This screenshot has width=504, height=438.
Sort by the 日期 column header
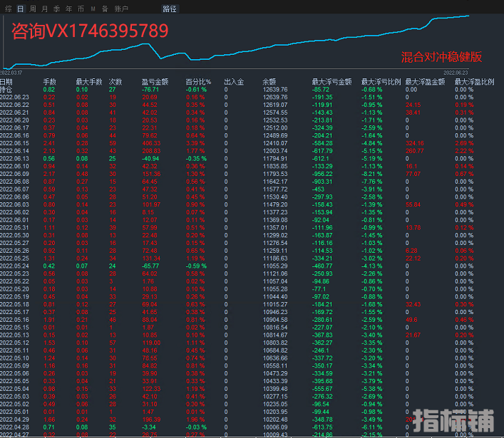(x=6, y=82)
